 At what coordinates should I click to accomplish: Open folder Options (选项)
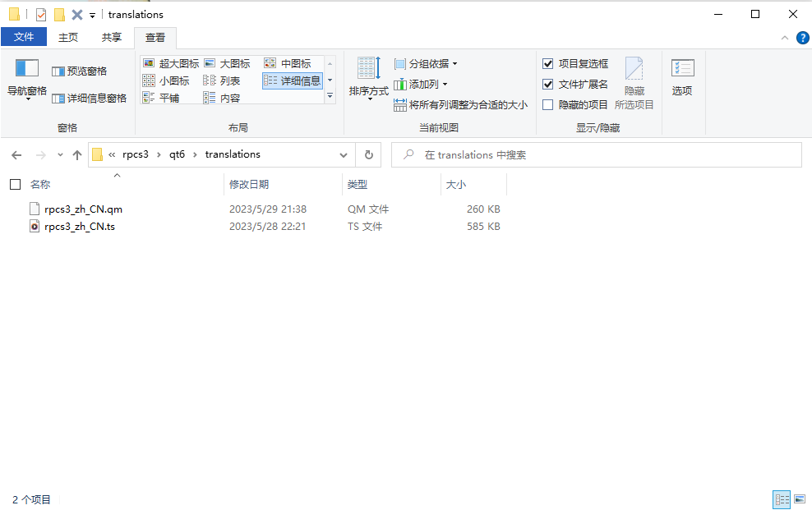click(682, 77)
